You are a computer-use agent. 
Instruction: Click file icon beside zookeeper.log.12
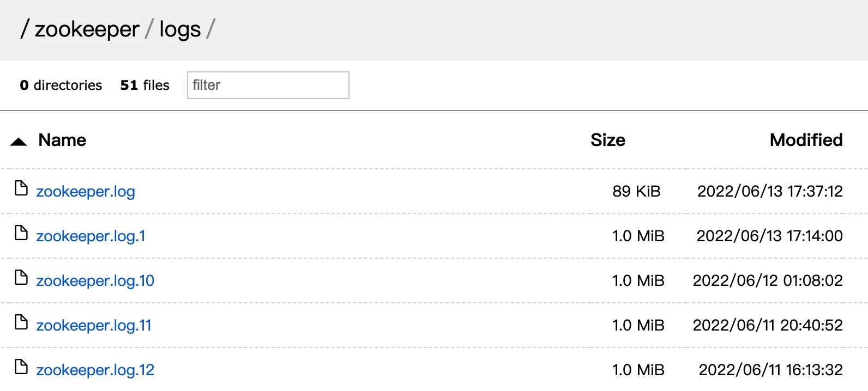tap(21, 367)
